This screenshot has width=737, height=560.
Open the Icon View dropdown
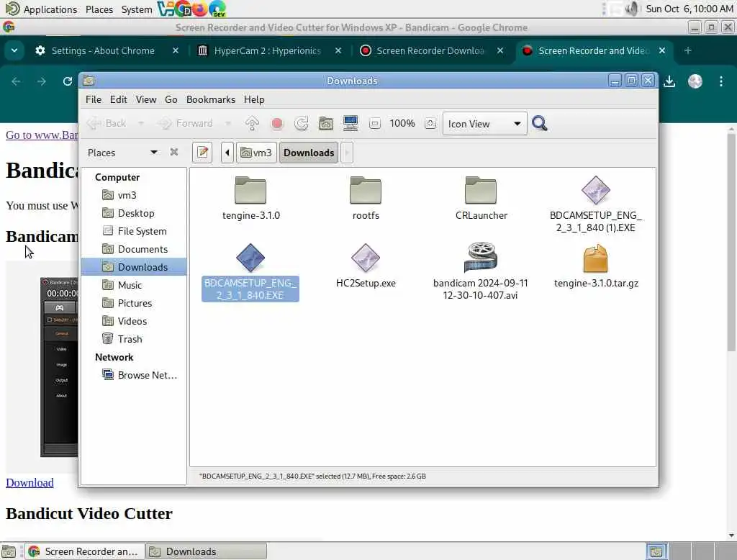484,124
